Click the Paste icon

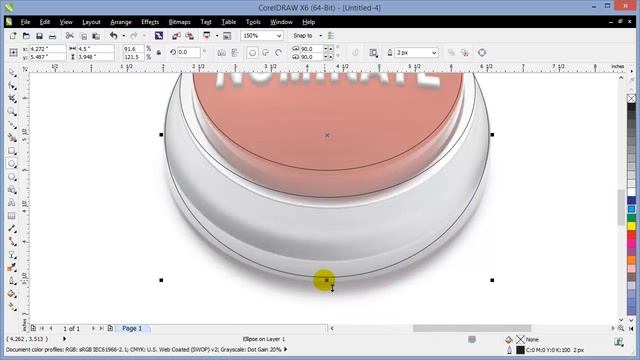coord(96,36)
